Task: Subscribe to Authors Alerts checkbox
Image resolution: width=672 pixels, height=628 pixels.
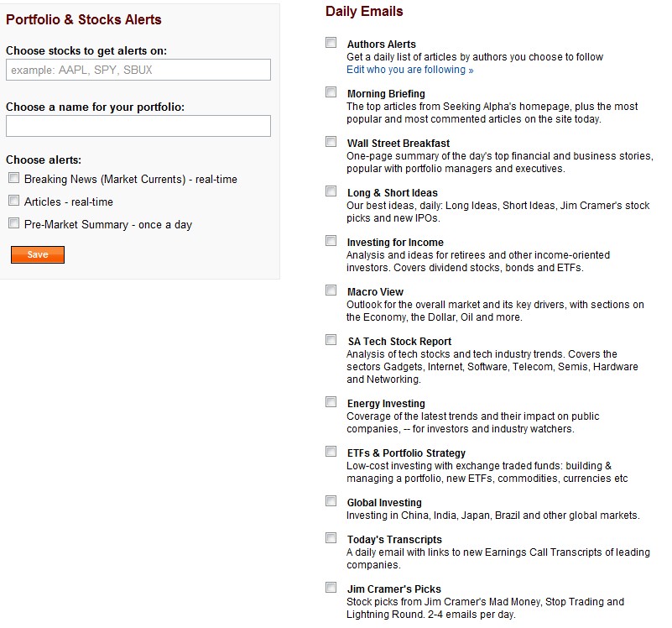Action: pos(331,43)
